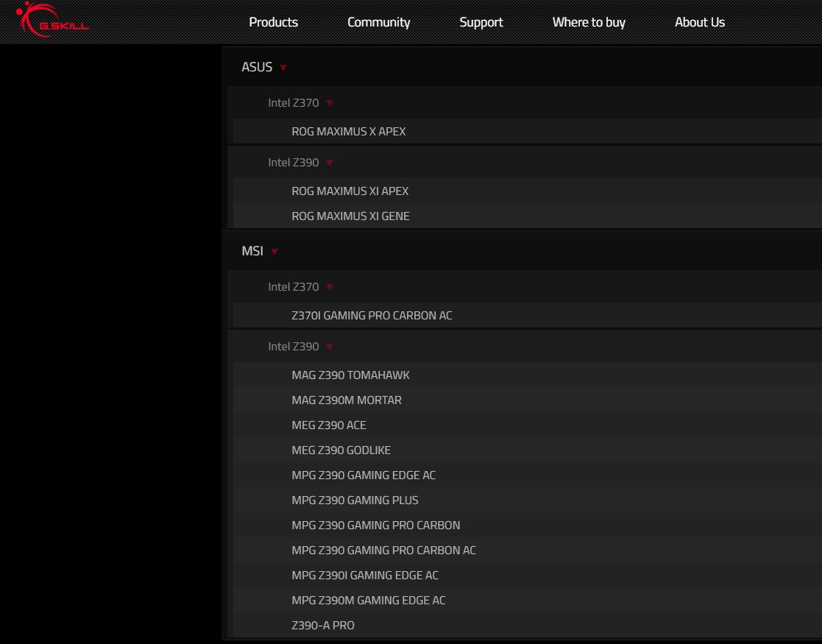
Task: Click the G.SKILL logo
Action: tap(52, 19)
